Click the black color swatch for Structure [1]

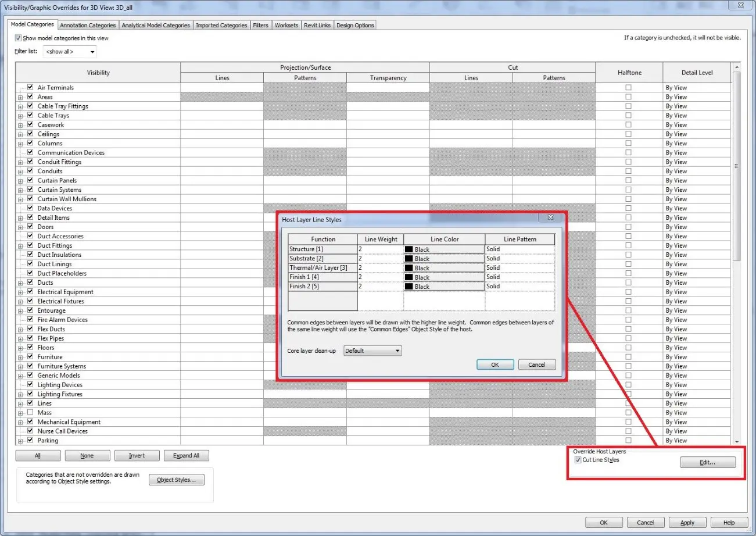point(409,249)
